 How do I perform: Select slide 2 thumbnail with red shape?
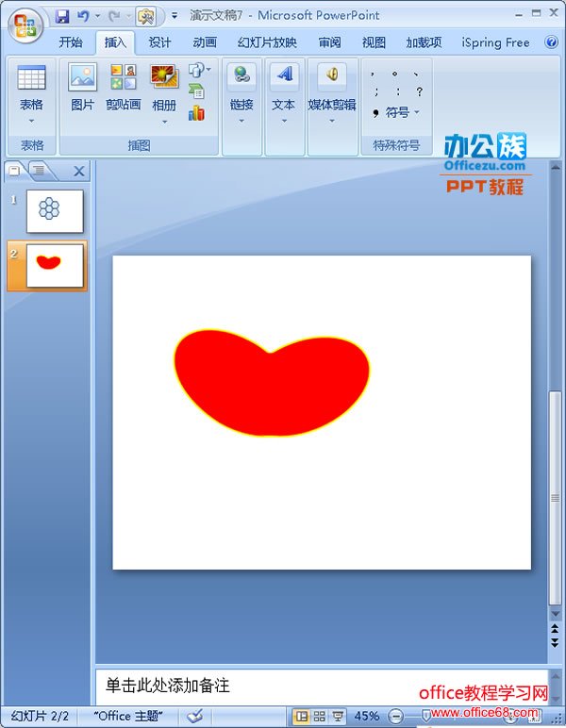click(56, 266)
